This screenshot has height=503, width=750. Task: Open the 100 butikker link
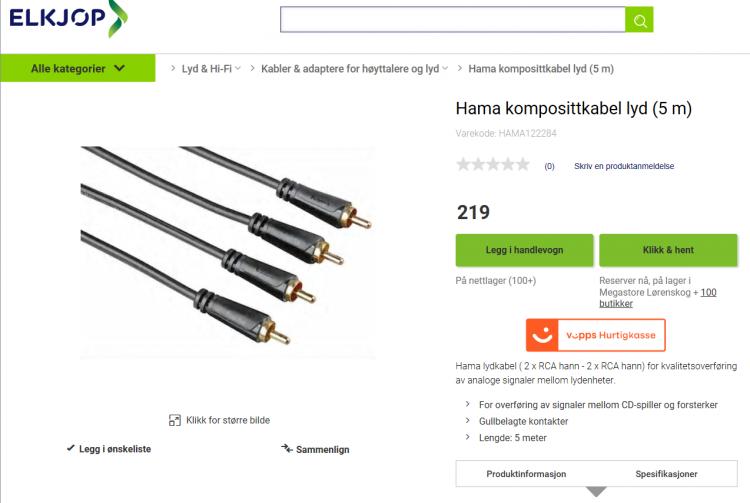point(658,298)
